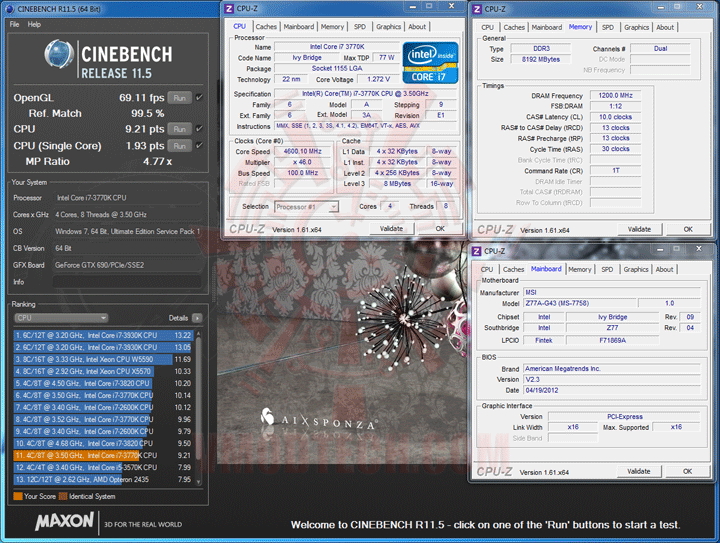Click Validate in CPU-Z Memory window
This screenshot has height=543, width=720.
pyautogui.click(x=639, y=229)
